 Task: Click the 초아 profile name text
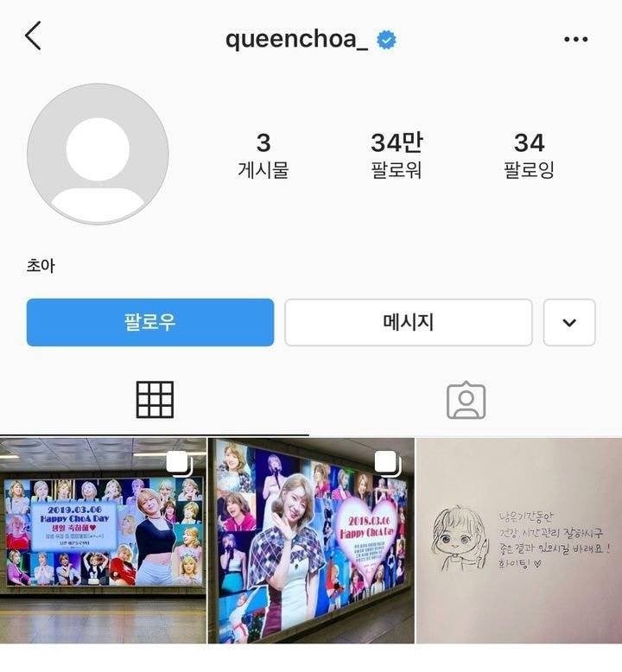tap(41, 266)
